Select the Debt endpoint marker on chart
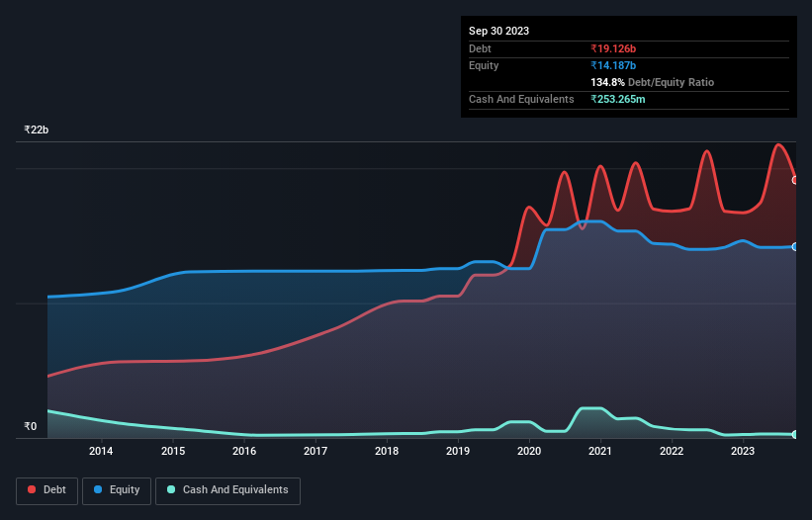The image size is (812, 520). click(795, 180)
